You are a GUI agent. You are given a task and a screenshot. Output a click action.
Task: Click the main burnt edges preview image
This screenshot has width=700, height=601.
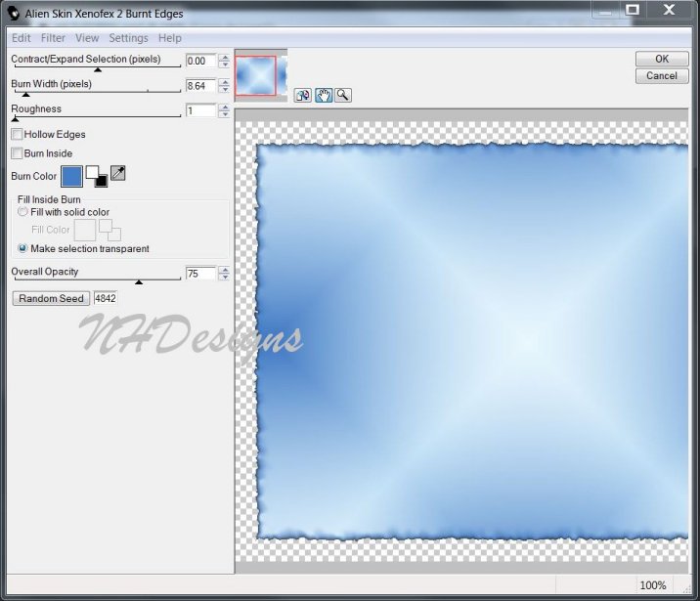(461, 341)
